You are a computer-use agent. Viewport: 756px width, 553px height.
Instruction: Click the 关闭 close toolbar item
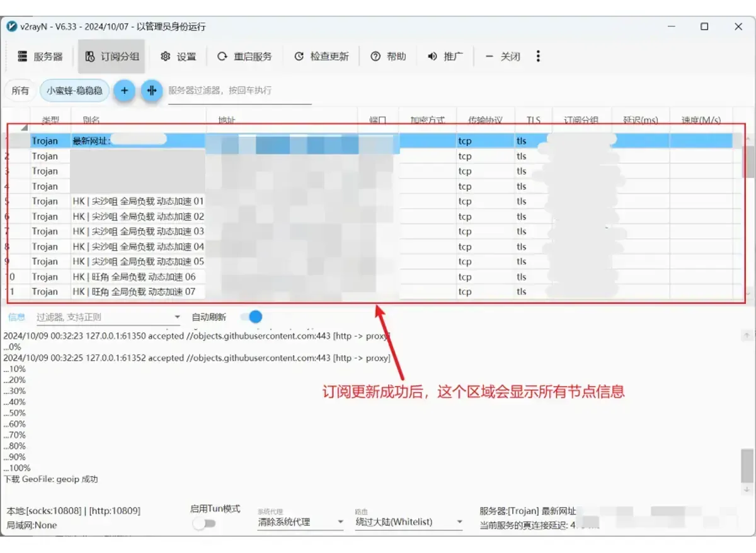[x=503, y=56]
